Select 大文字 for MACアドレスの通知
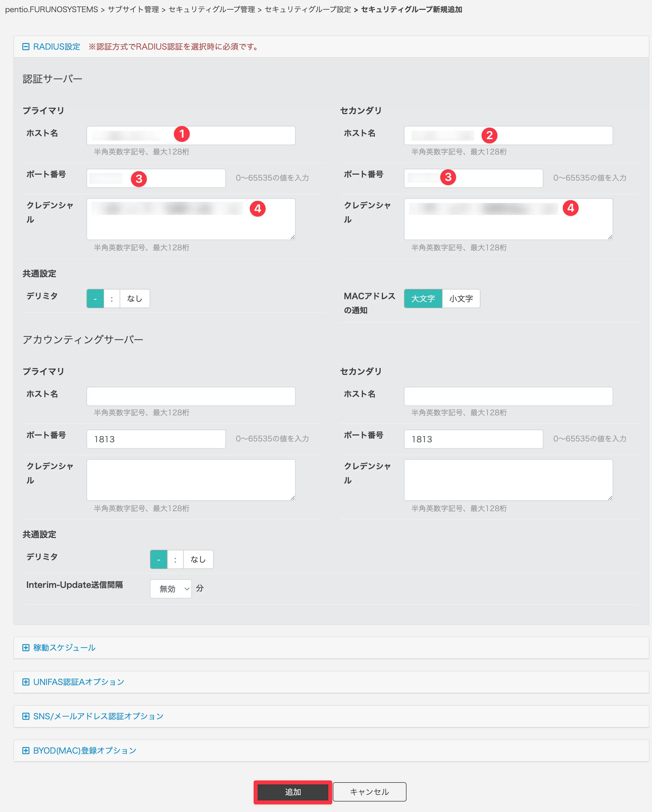 click(423, 298)
